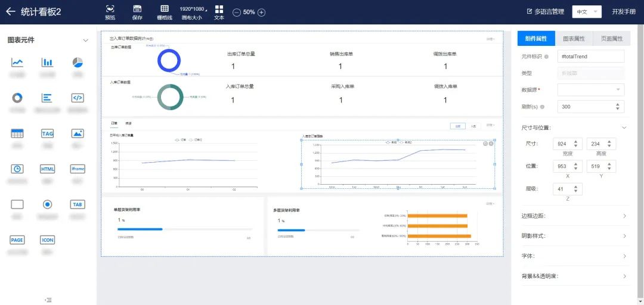The height and width of the screenshot is (305, 644).
Task: Select the radio button component icon
Action: 48,204
